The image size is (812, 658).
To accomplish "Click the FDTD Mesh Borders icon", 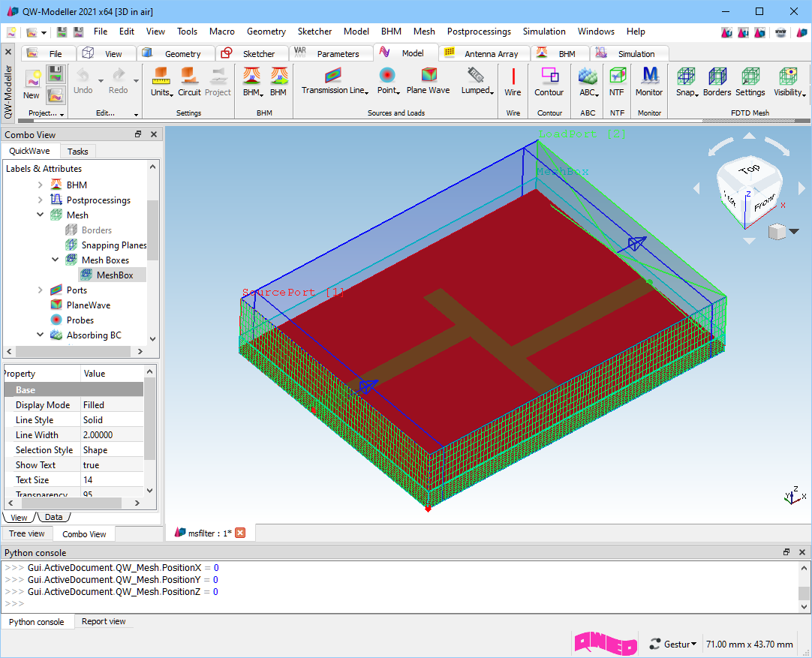I will tap(717, 77).
